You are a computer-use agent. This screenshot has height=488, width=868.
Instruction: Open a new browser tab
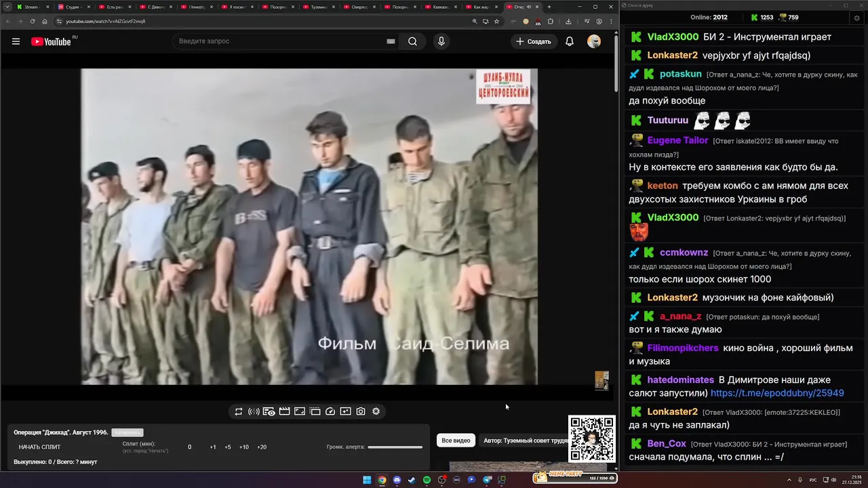tap(549, 7)
